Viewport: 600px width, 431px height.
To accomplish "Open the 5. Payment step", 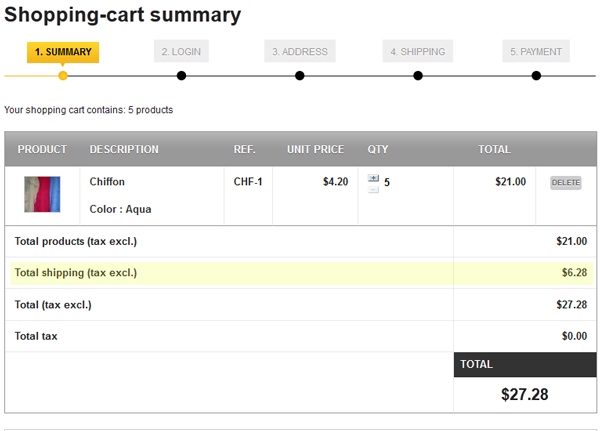I will 536,52.
